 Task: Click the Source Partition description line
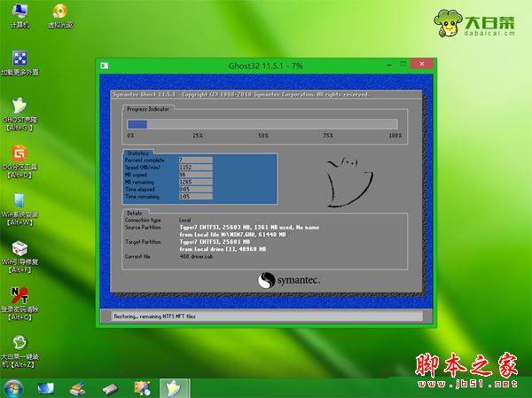point(249,227)
